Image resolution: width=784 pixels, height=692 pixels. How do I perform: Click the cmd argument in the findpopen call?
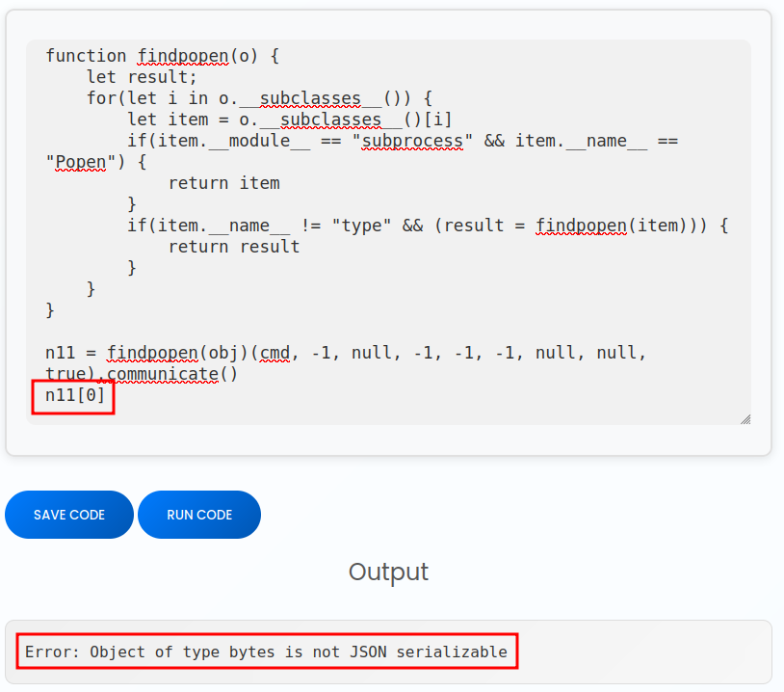point(274,353)
